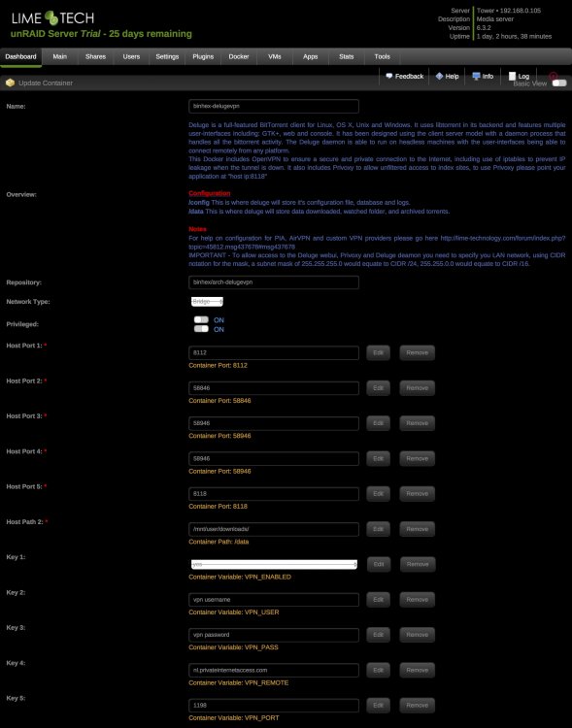Click the Repository input field
This screenshot has width=572, height=728.
tap(274, 282)
